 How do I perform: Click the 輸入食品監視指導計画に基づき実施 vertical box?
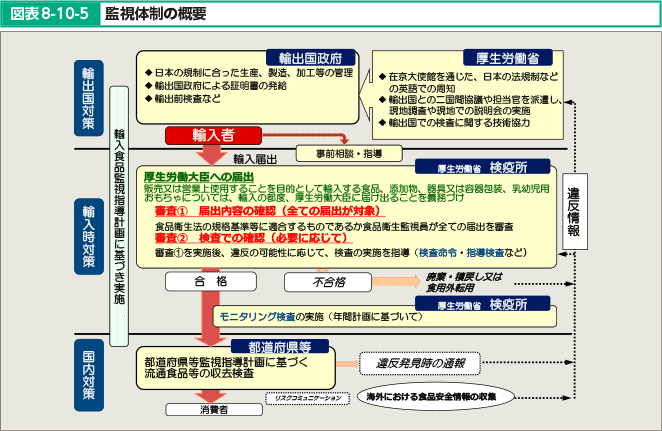119,216
